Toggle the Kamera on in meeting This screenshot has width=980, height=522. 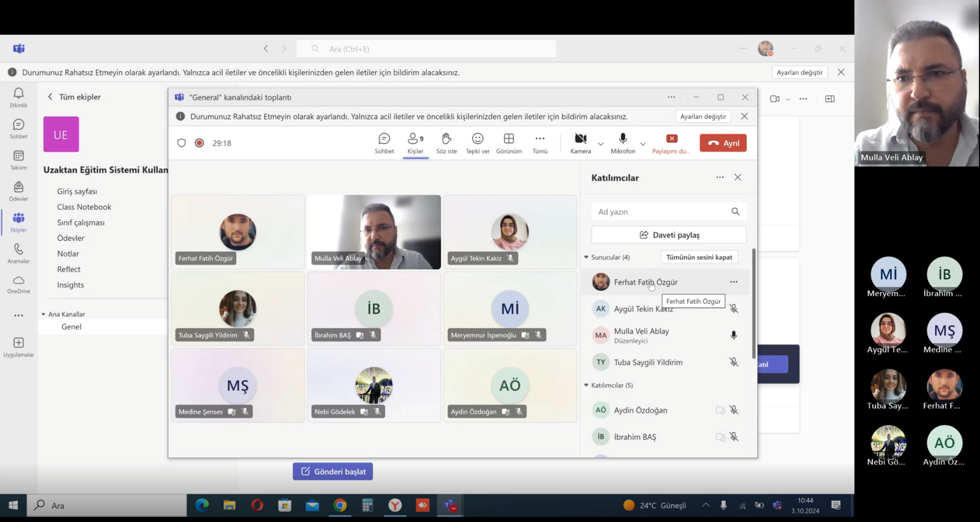pos(580,143)
